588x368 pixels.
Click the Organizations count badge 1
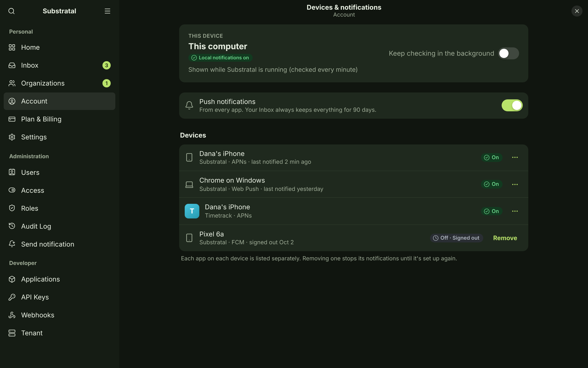106,83
